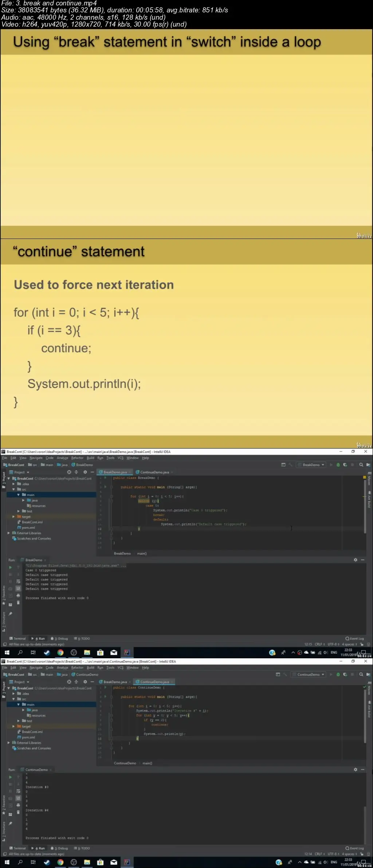The width and height of the screenshot is (373, 868).
Task: Click the pin tab icon in the BreakDemo Run panel
Action: point(10,614)
